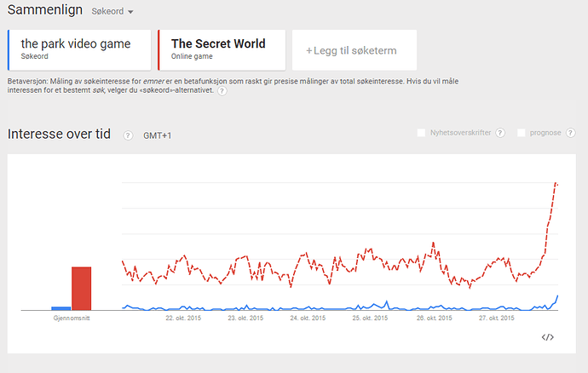The height and width of the screenshot is (373, 588).
Task: Click the 'Gjennomsnitt' label under bars
Action: pyautogui.click(x=72, y=318)
